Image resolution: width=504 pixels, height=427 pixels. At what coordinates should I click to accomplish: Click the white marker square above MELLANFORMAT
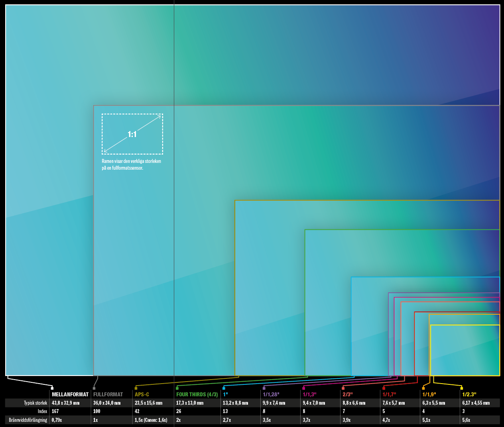[x=52, y=388]
